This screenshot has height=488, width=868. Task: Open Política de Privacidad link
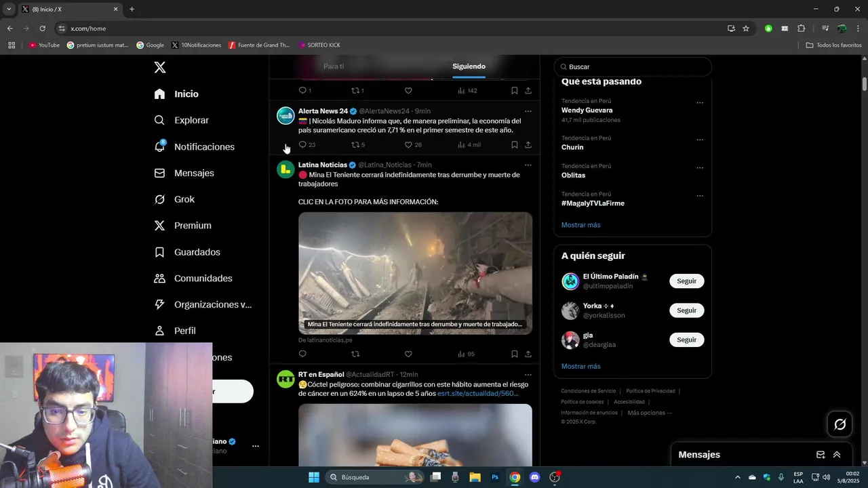(650, 391)
